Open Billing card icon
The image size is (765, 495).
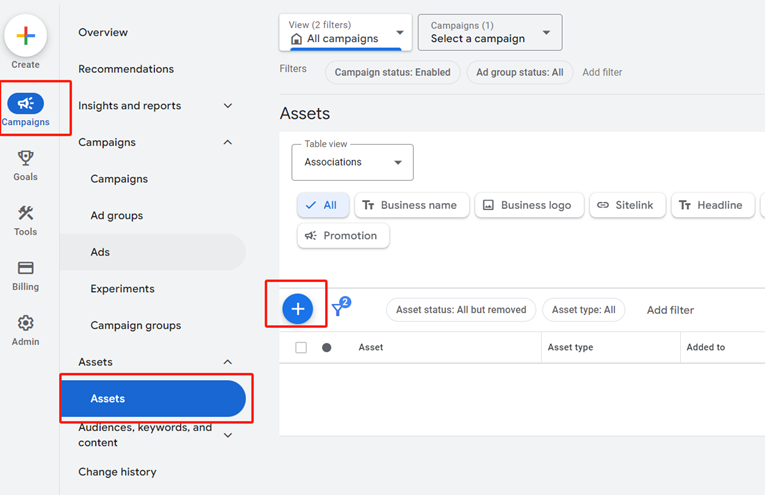pos(26,269)
